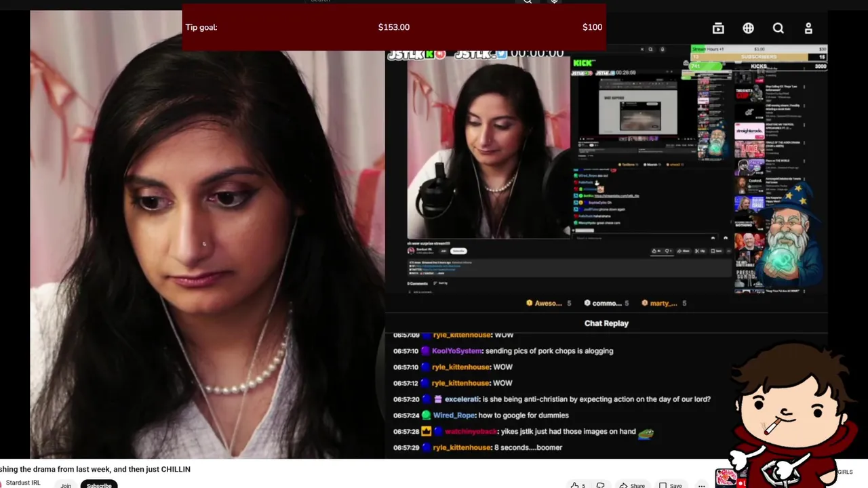
Task: Open ryle_kittenhouse on the 06:57:29 message
Action: coord(460,447)
